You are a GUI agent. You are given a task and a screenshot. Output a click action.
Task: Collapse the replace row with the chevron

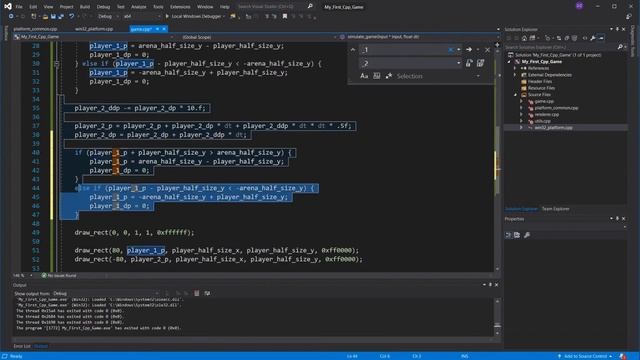click(353, 50)
